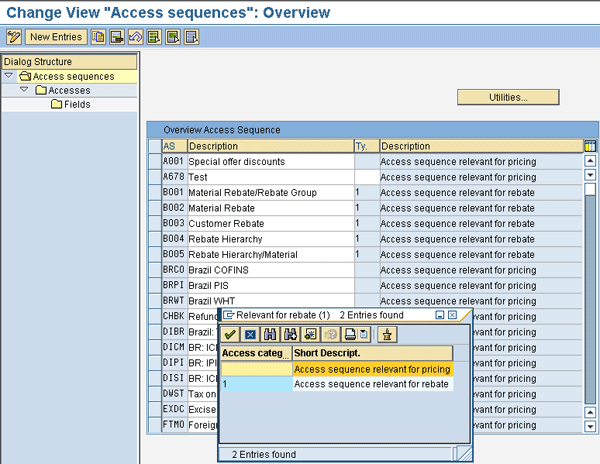Click the Select All toolbar icon
Viewport: 600px width, 464px height.
tap(154, 37)
